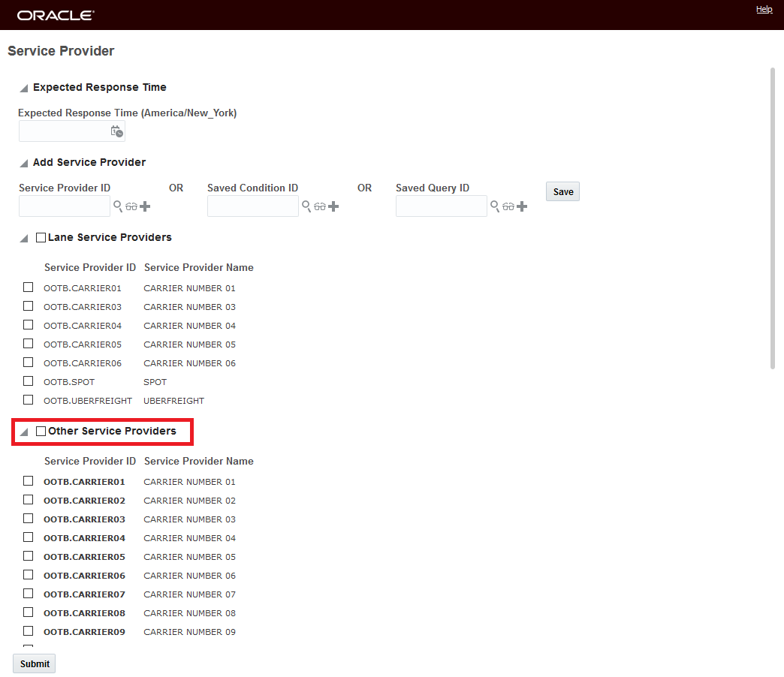
Task: Check OOTB.CARRIER02 under Other Service Providers
Action: point(28,500)
